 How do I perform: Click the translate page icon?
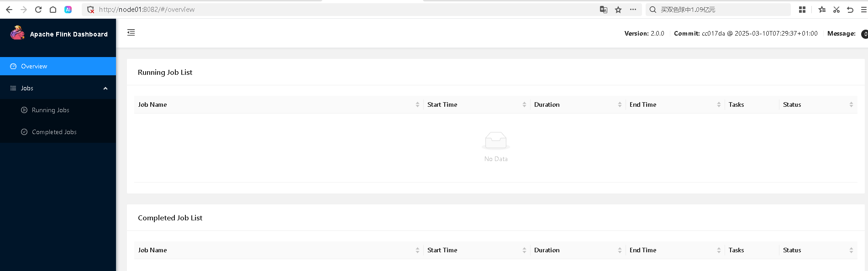604,9
